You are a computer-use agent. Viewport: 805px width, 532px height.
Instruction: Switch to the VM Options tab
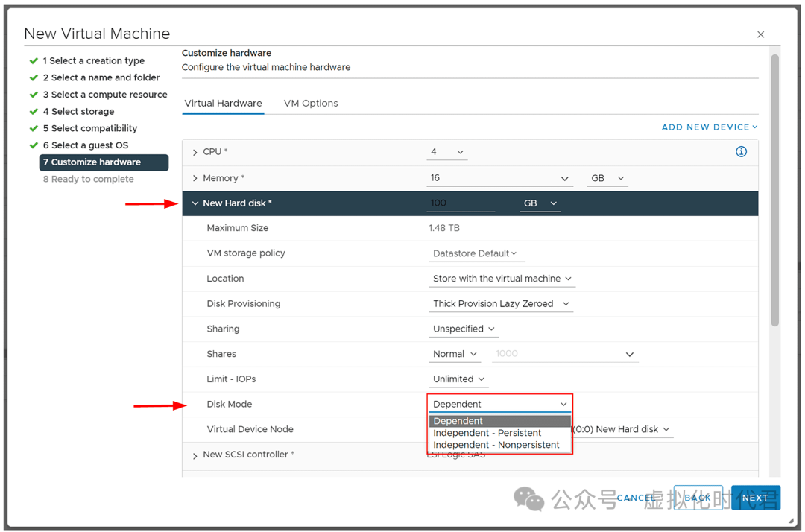coord(311,103)
